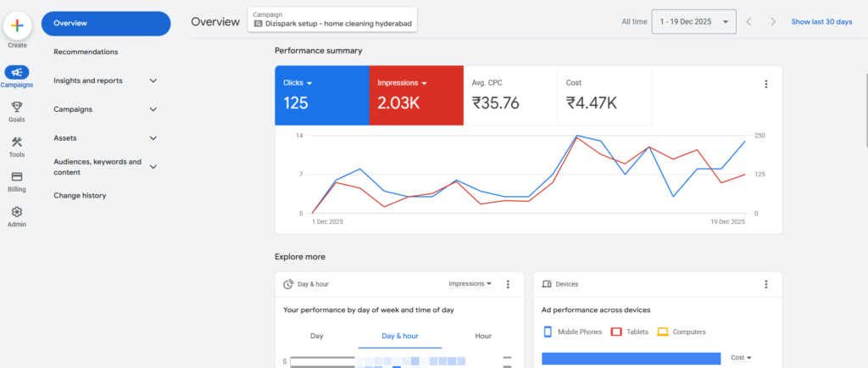Click the All time label

[634, 21]
